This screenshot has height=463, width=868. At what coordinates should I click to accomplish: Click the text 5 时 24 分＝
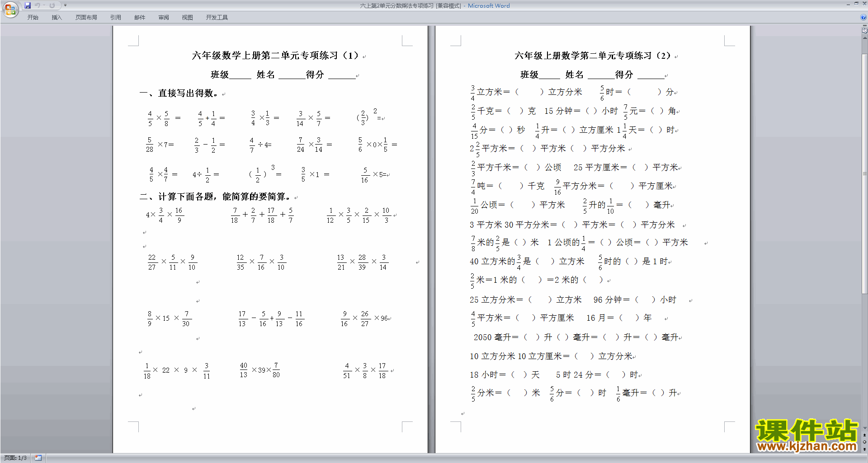(579, 374)
